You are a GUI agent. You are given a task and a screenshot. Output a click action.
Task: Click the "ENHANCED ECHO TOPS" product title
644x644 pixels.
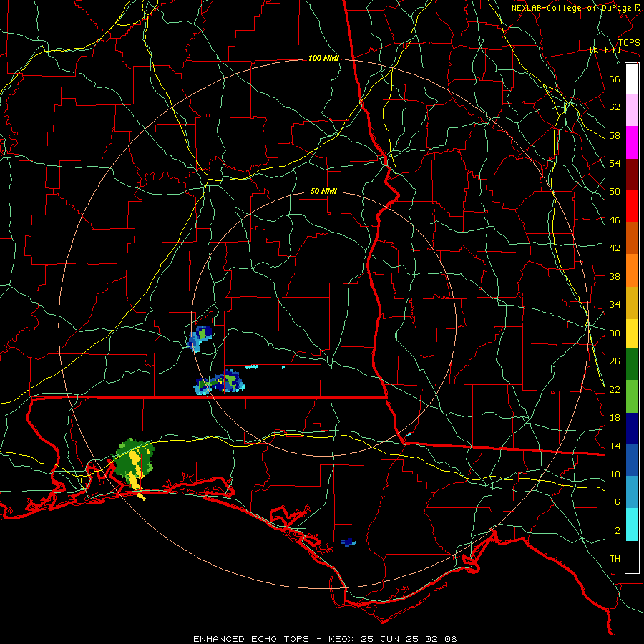click(251, 639)
